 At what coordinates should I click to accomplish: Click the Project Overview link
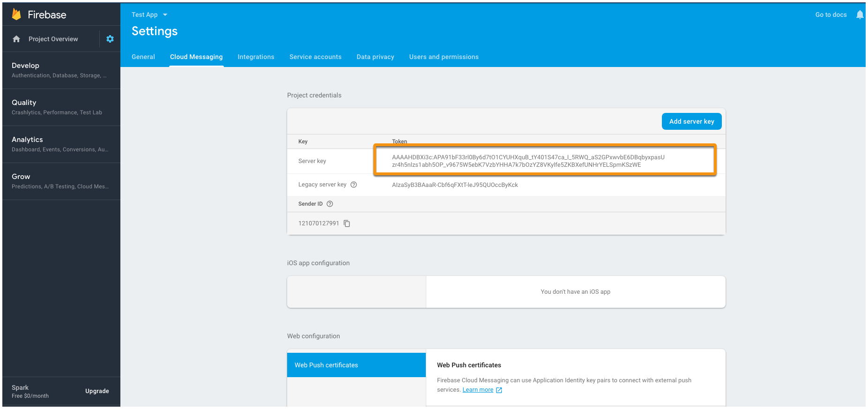pos(53,39)
